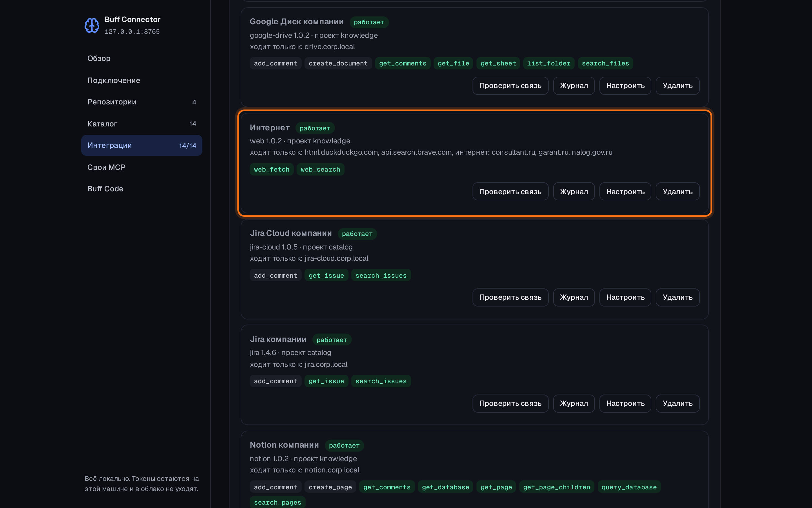
Task: Click the get_page_children tool tag
Action: tap(556, 487)
